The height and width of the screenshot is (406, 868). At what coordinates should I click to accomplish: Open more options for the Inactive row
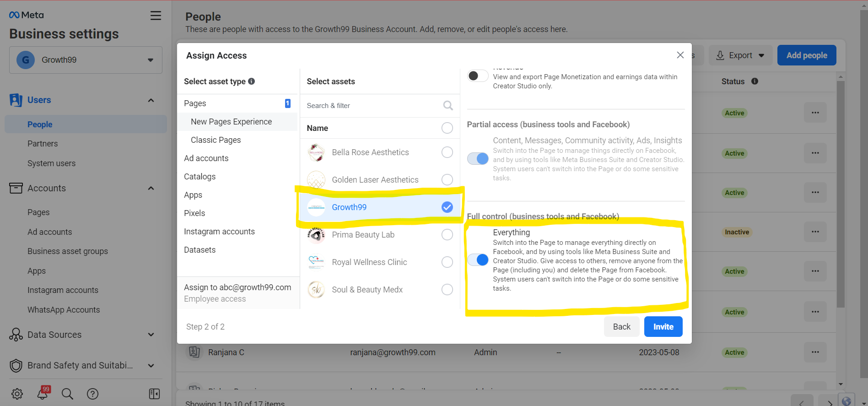coord(815,232)
